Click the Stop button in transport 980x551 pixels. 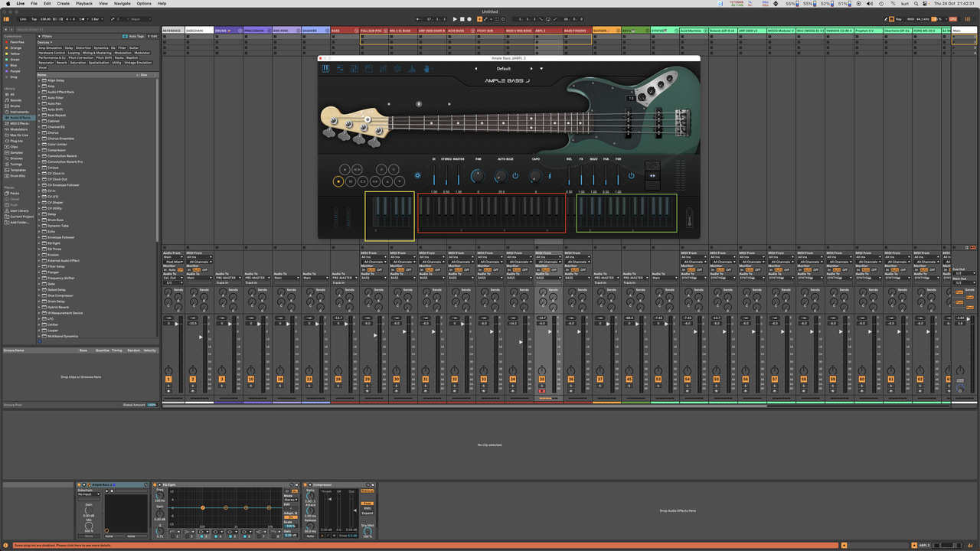pos(462,19)
